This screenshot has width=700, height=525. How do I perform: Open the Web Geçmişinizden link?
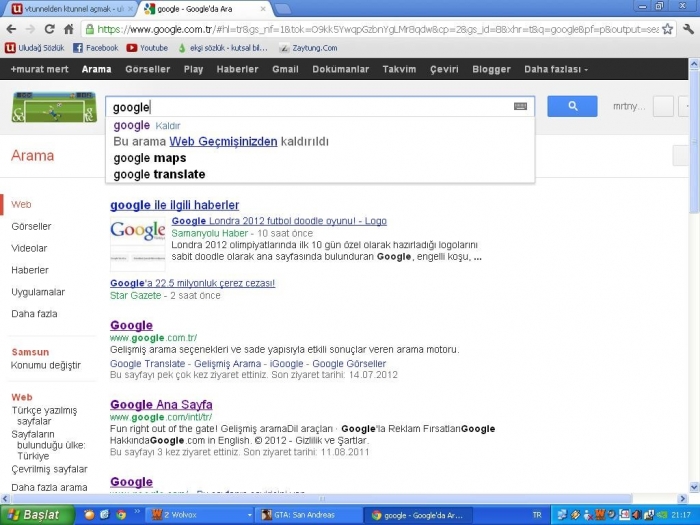click(x=223, y=142)
